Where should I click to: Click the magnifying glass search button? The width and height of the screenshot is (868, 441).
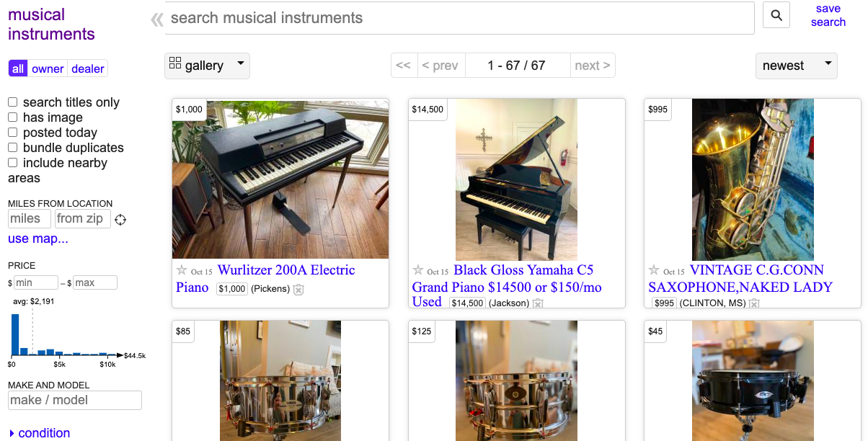pyautogui.click(x=776, y=15)
